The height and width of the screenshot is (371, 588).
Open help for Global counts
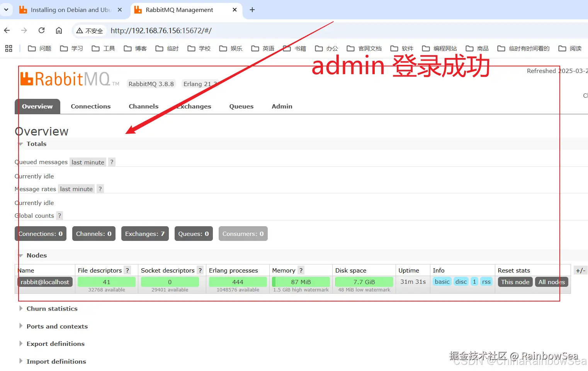pyautogui.click(x=59, y=215)
